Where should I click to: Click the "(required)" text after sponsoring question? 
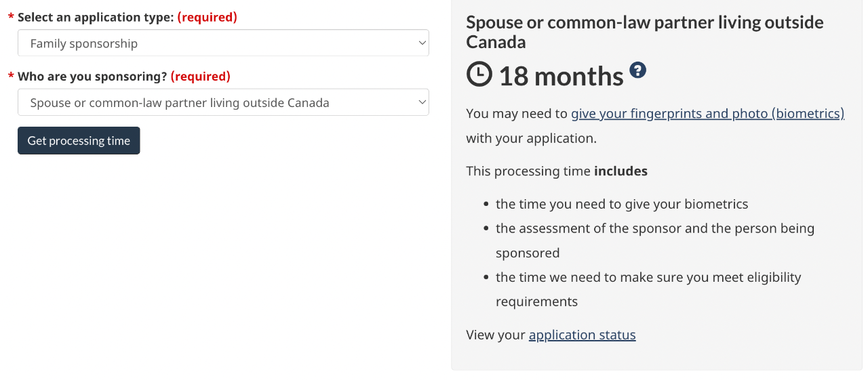200,77
